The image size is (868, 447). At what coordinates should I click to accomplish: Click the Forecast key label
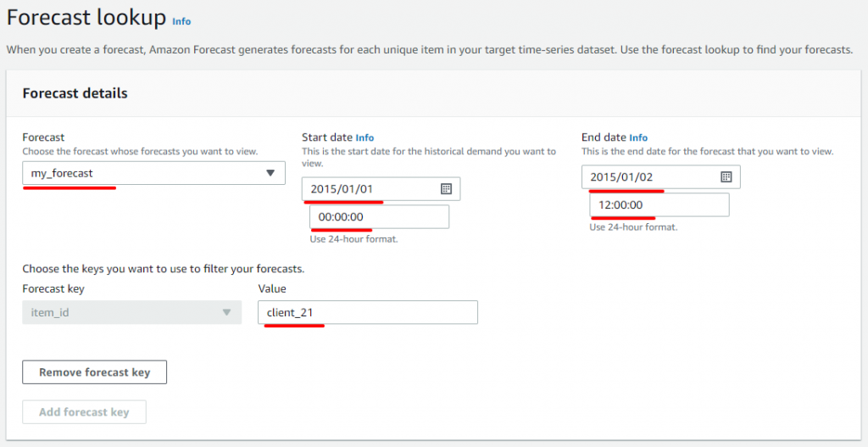53,288
